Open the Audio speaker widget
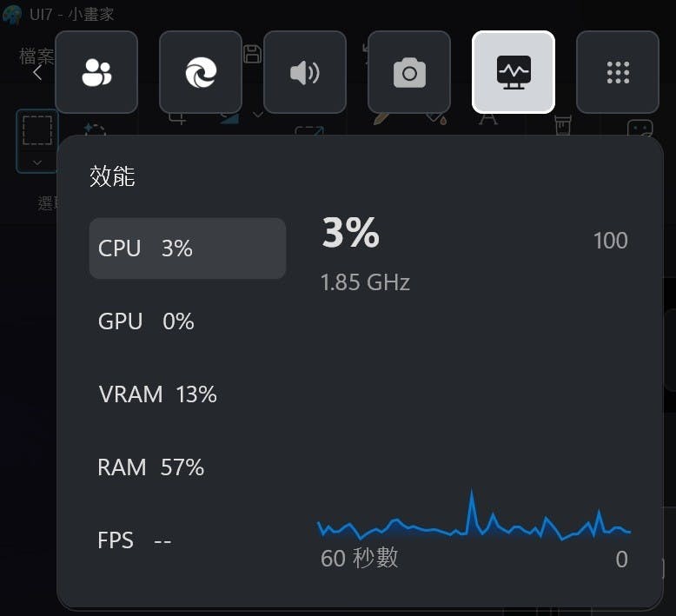The width and height of the screenshot is (676, 616). 304,73
